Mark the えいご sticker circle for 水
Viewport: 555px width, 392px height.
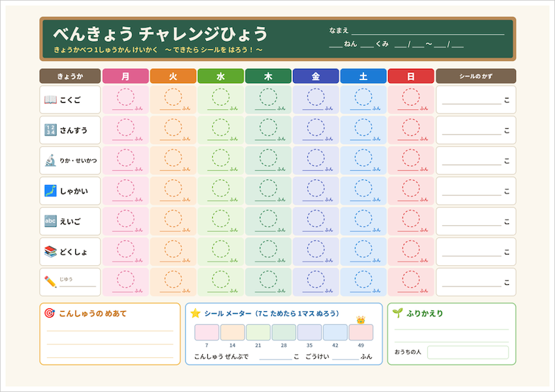pos(221,218)
